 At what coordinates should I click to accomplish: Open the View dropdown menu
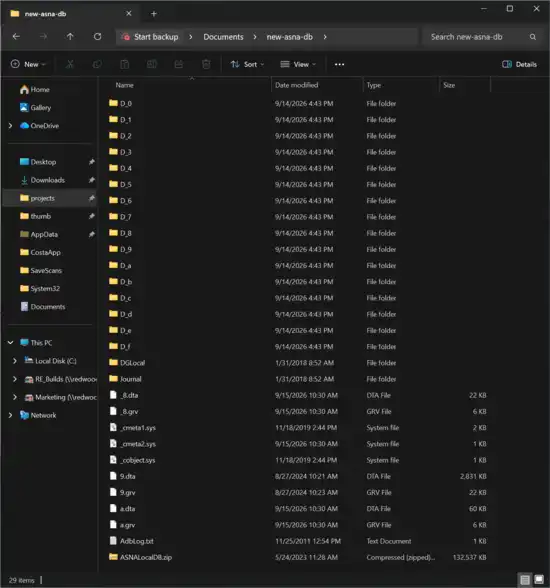pyautogui.click(x=298, y=64)
